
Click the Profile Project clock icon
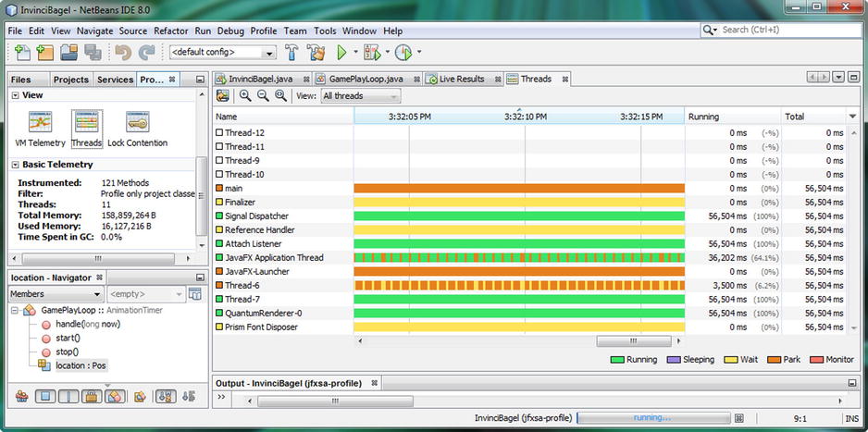(403, 53)
